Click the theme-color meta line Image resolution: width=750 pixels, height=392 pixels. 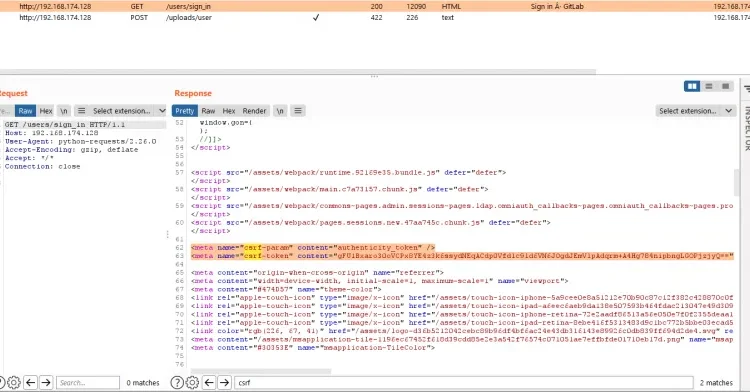(x=286, y=289)
